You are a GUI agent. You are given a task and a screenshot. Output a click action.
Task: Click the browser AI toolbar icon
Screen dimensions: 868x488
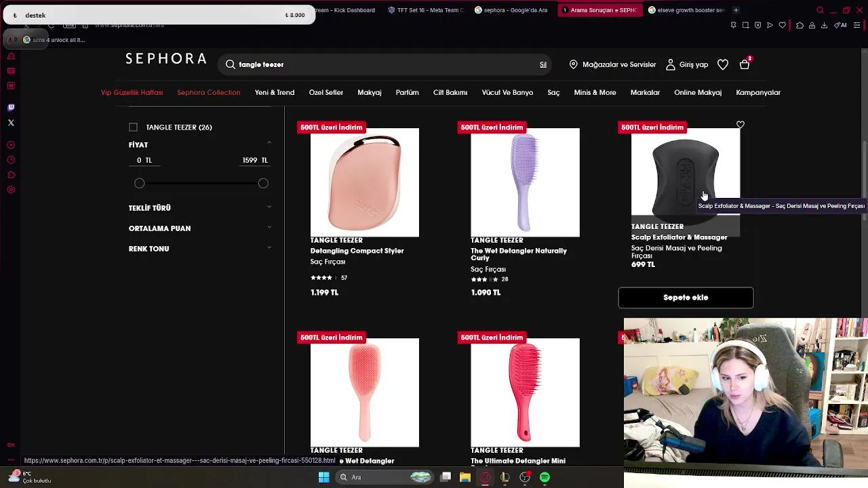[x=841, y=25]
